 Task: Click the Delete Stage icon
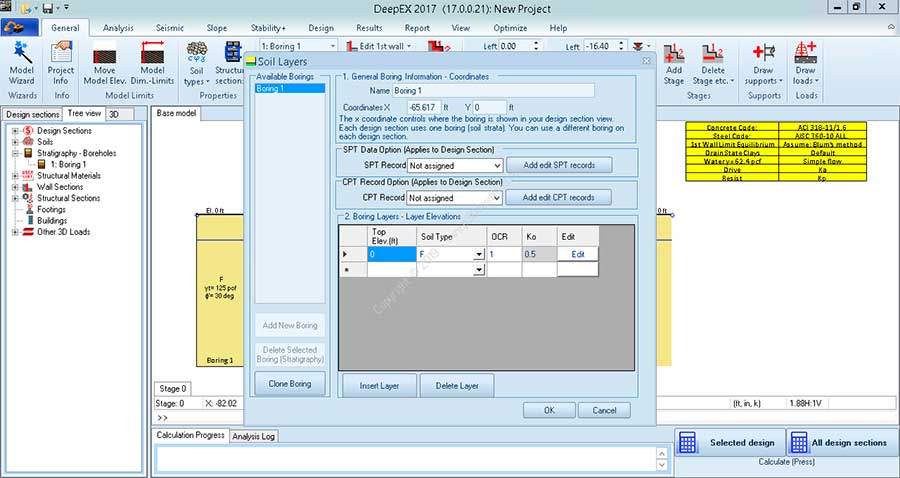[714, 62]
